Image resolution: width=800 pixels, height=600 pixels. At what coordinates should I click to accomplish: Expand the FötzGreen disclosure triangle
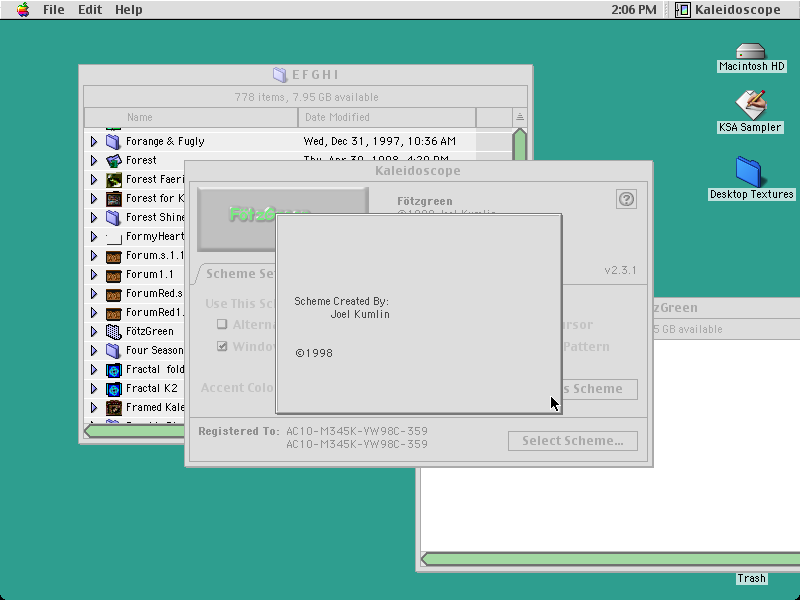[x=94, y=331]
